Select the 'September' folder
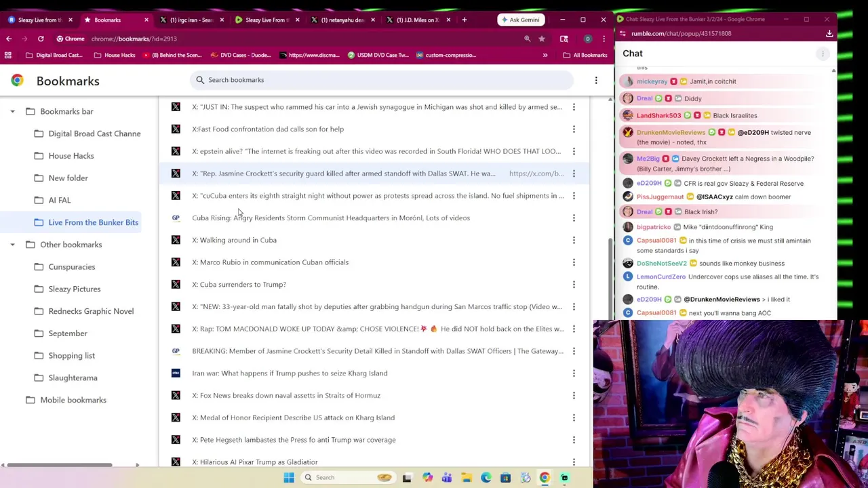 tap(68, 333)
